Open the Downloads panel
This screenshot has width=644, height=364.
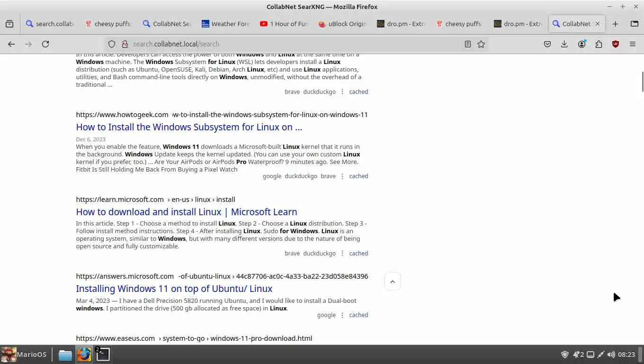coord(564,44)
